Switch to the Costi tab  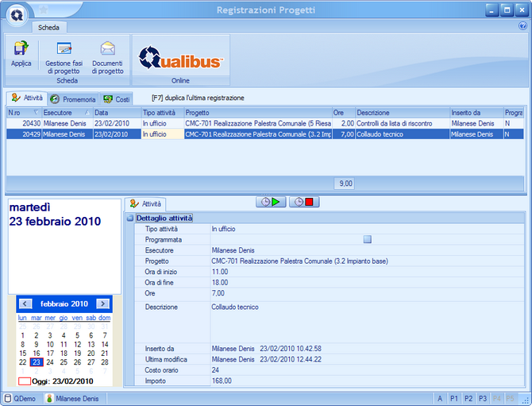(116, 99)
